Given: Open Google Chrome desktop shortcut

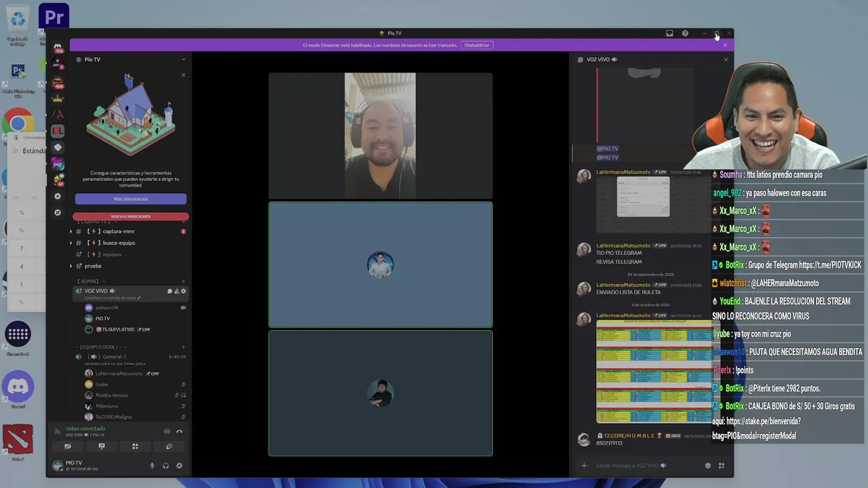Looking at the screenshot, I should pyautogui.click(x=18, y=123).
